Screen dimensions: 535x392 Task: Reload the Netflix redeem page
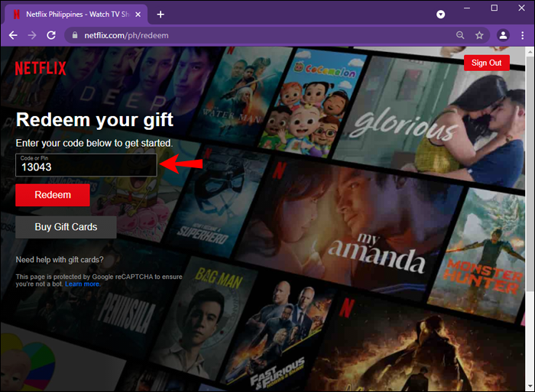(51, 35)
